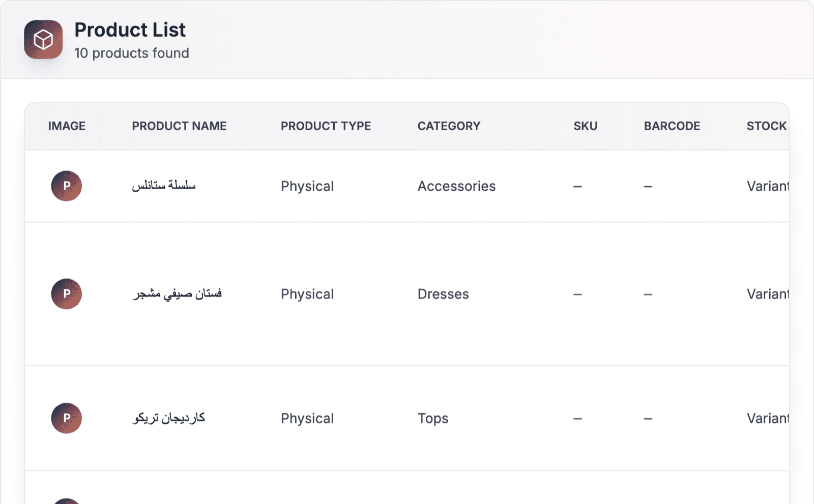Open the سلسلة ستانلس product avatar

(x=67, y=186)
